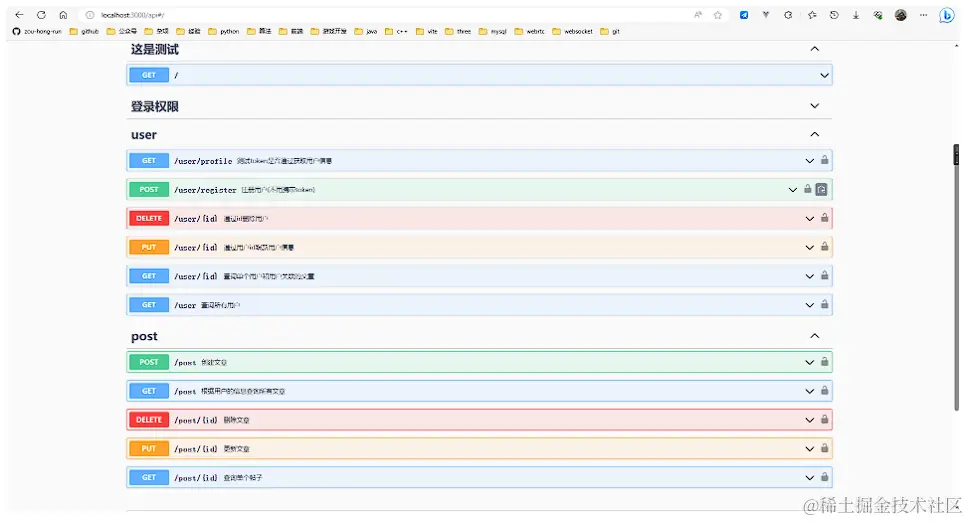Refresh the page with the reload icon
Viewport: 969px width, 522px height.
click(41, 15)
